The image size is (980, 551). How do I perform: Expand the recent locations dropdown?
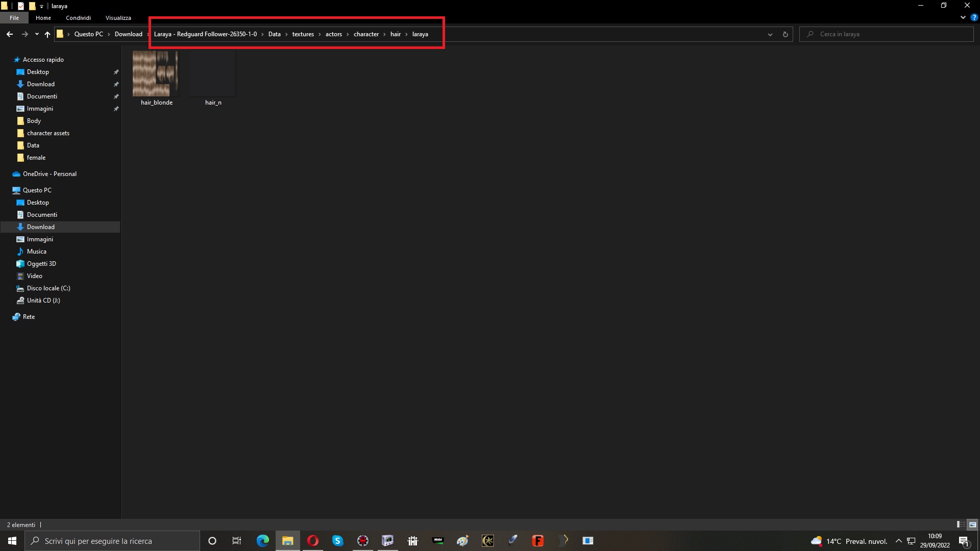(x=37, y=34)
